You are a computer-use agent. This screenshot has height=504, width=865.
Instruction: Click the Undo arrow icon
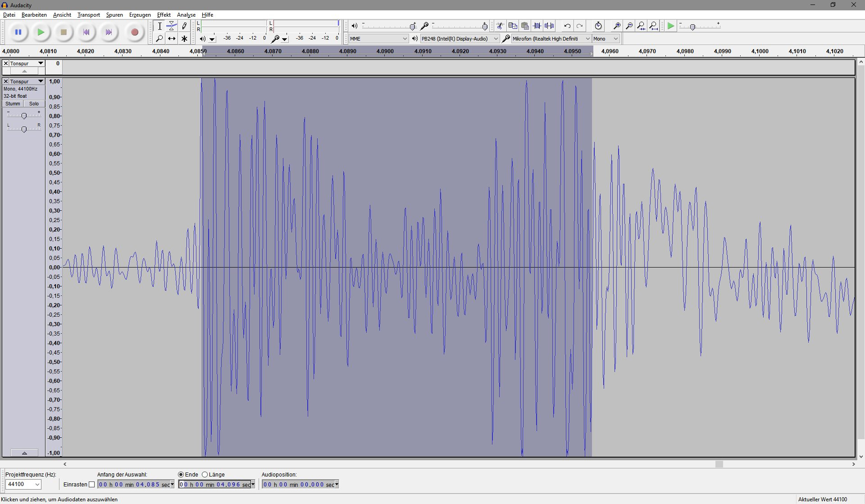(x=567, y=26)
